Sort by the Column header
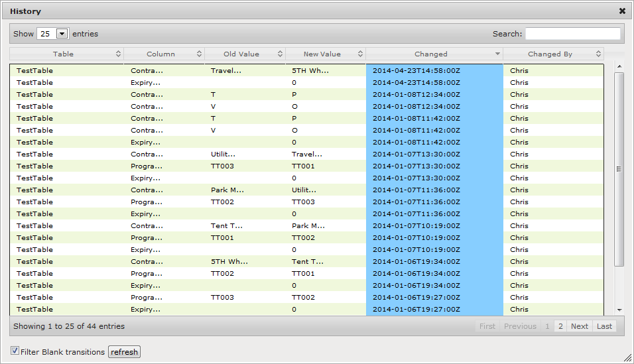Viewport: 634px width, 364px height. 164,54
